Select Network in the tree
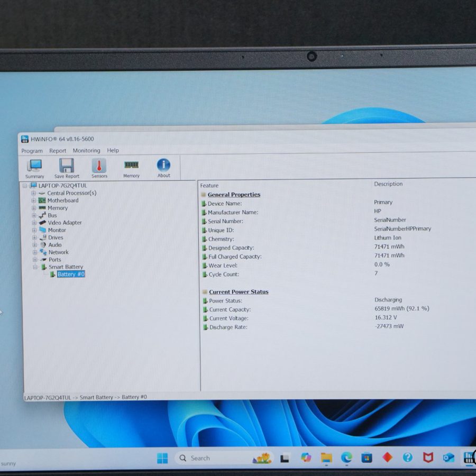476x476 pixels. tap(58, 252)
